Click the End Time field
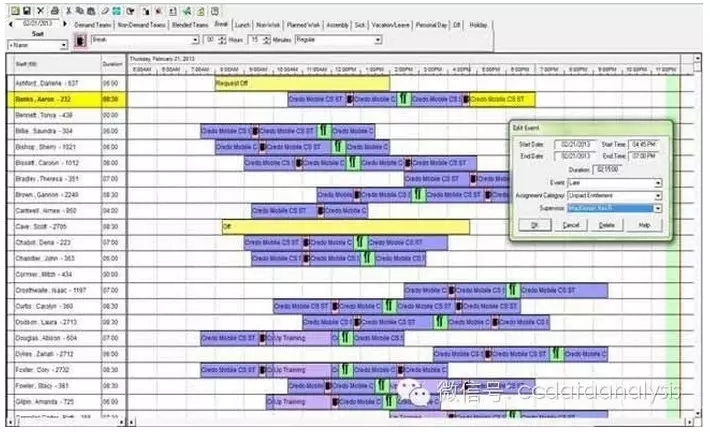 coord(644,156)
